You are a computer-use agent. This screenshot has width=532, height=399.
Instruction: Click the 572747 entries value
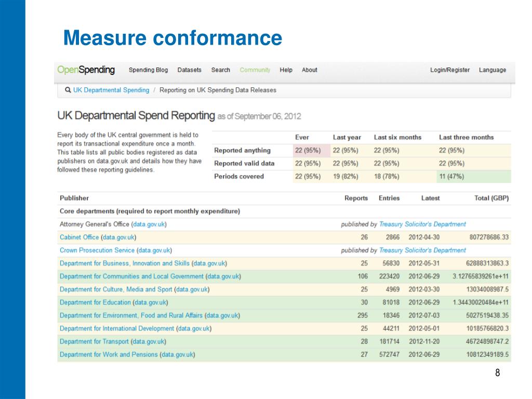(x=389, y=354)
